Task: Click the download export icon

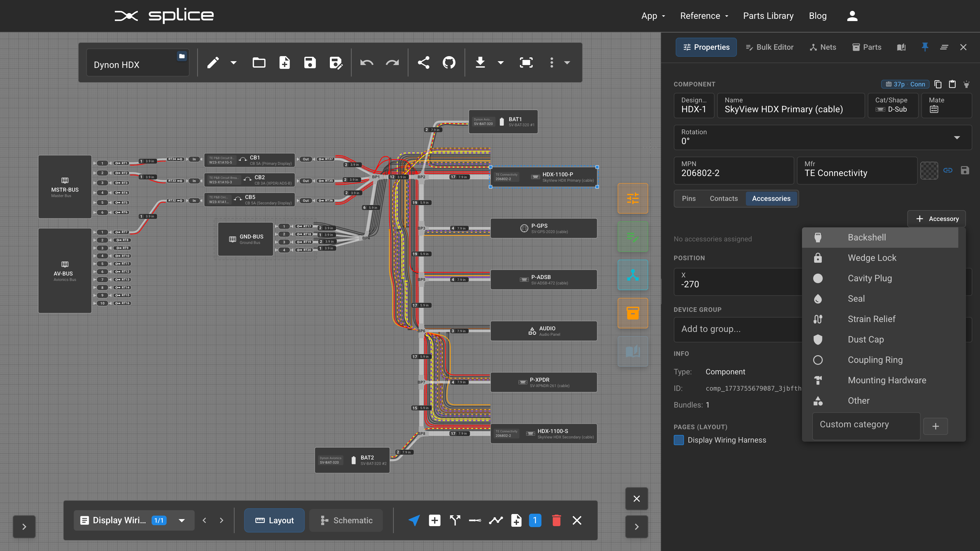Action: (480, 63)
